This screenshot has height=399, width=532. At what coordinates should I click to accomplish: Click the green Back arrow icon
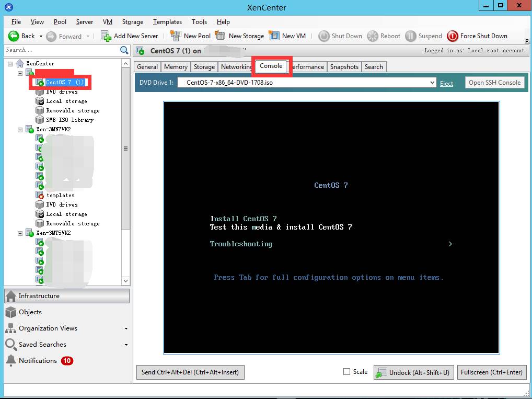click(x=14, y=36)
